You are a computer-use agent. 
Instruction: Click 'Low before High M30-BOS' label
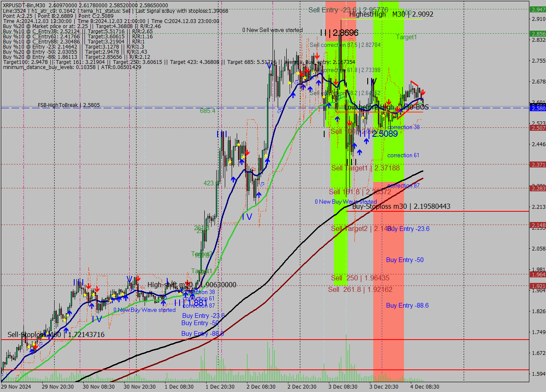point(386,107)
